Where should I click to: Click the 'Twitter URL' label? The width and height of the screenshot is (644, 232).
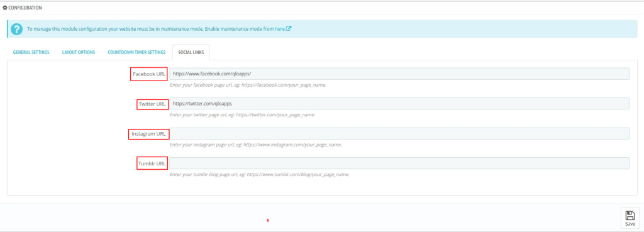click(152, 104)
